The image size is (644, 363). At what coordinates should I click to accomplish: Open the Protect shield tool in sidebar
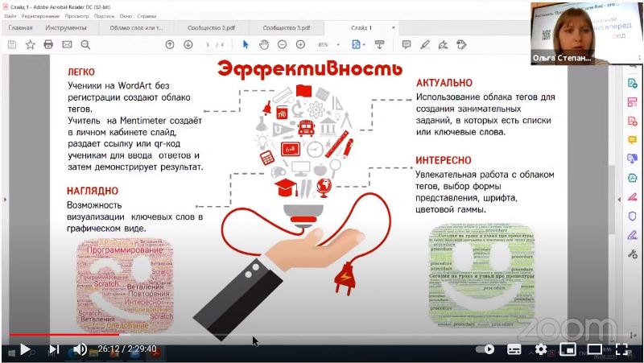coord(632,216)
